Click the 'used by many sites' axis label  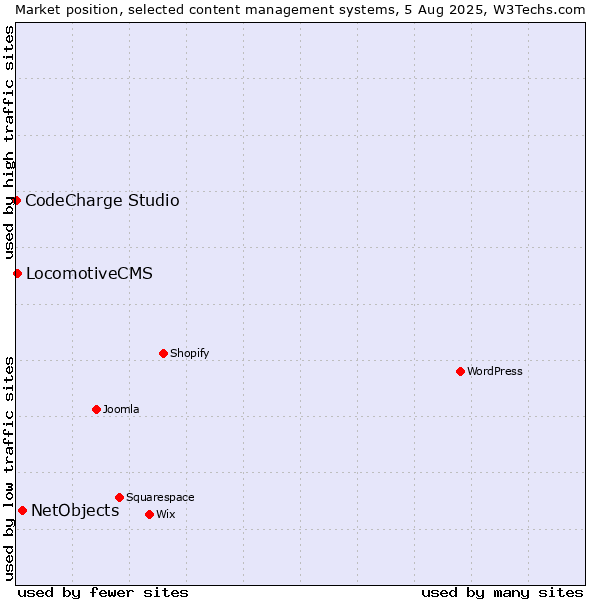coord(502,593)
